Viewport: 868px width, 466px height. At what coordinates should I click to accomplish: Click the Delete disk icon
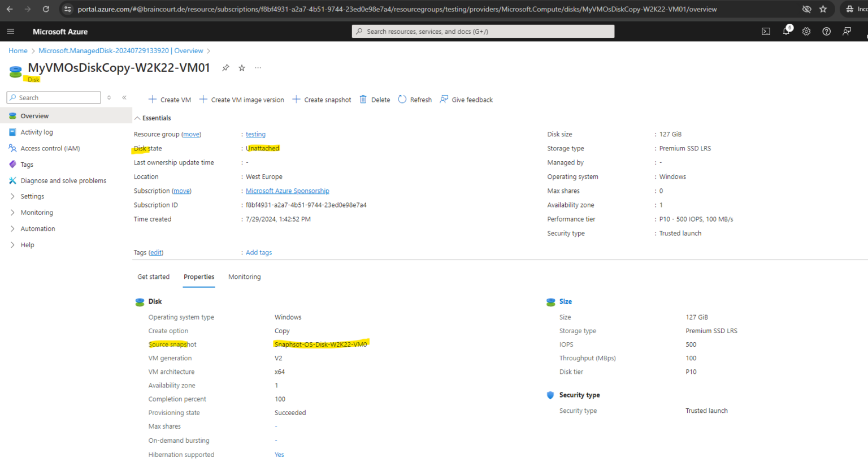click(375, 99)
